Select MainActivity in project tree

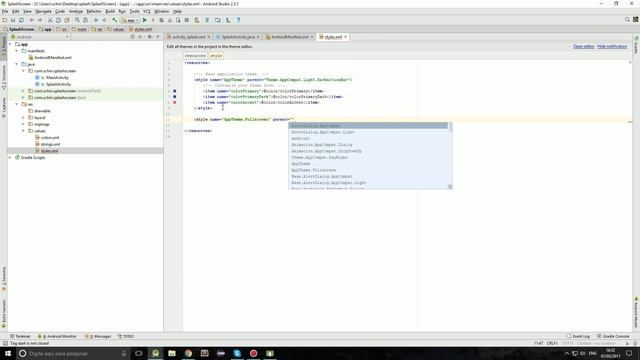tap(57, 78)
